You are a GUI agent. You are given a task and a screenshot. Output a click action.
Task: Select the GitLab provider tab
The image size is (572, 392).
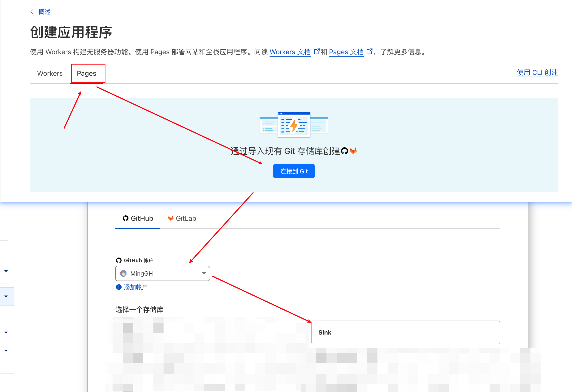tap(182, 218)
